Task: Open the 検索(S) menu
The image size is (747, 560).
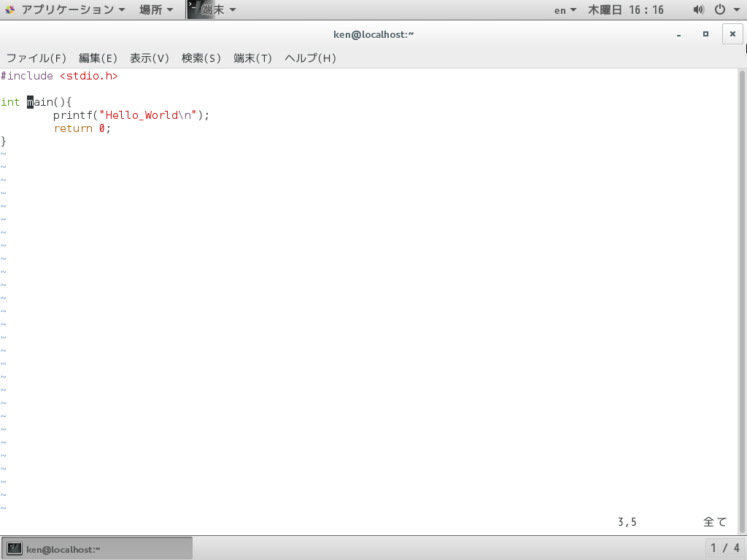Action: point(201,58)
